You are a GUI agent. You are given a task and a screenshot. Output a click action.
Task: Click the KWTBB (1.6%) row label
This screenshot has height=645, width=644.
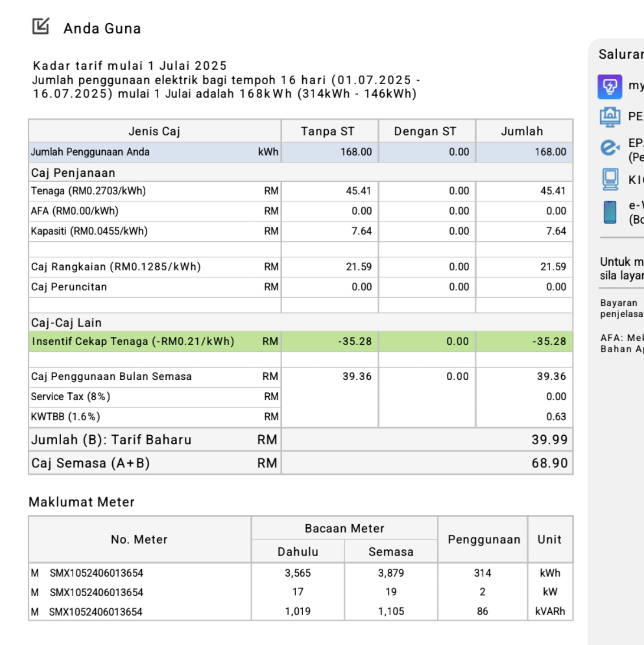pos(65,417)
